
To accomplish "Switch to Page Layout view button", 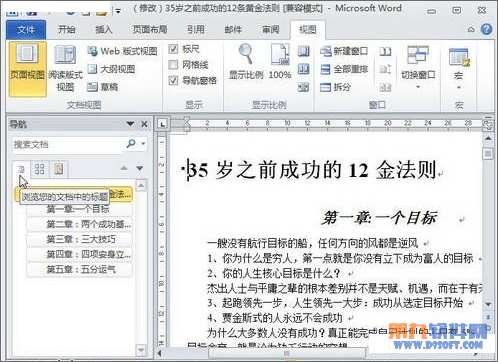I will pos(27,69).
